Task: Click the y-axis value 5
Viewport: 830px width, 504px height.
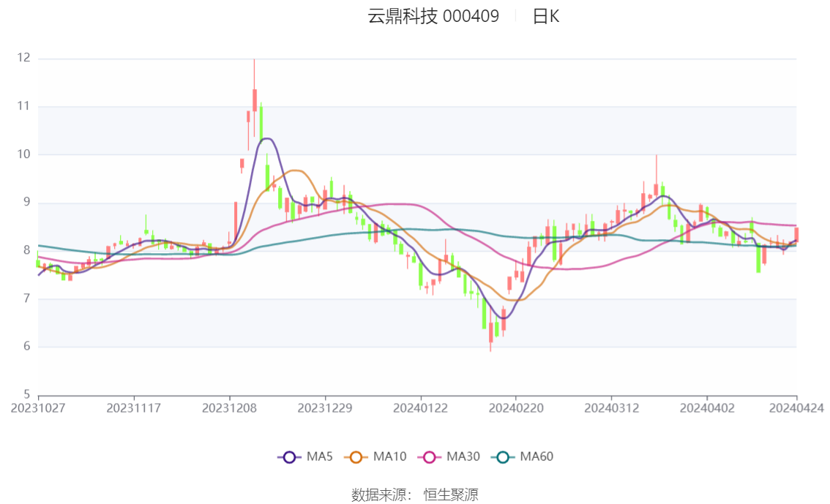Action: [26, 394]
